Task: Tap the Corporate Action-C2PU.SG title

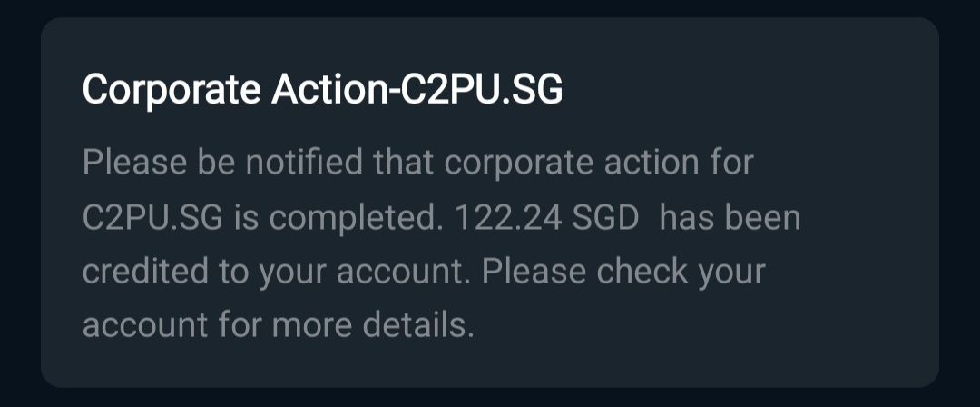Action: pos(322,91)
